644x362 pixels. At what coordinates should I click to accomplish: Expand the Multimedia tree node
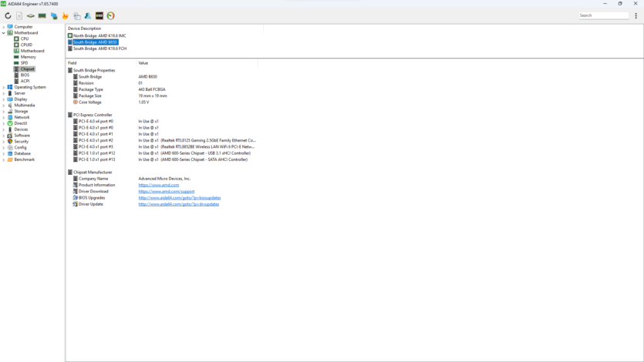[x=4, y=106]
